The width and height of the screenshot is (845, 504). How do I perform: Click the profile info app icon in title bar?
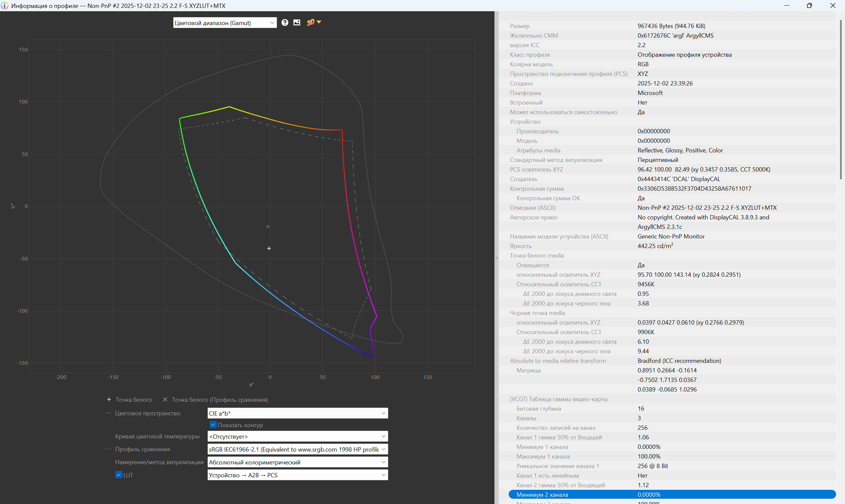coord(4,5)
